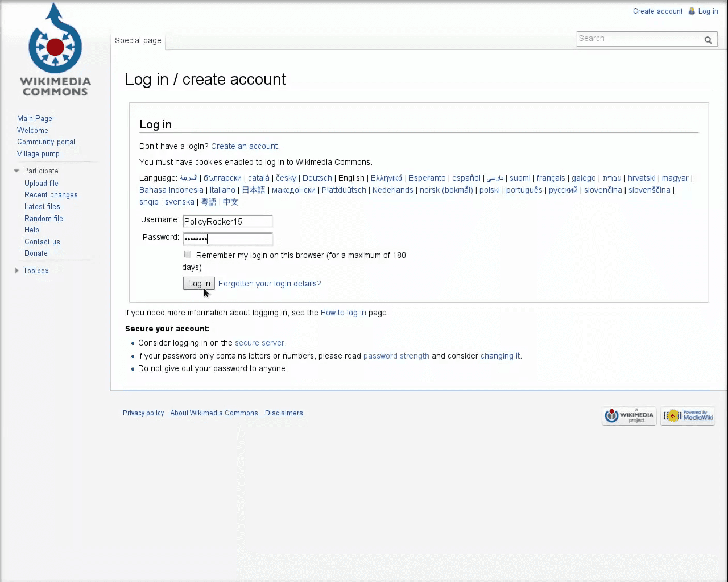This screenshot has height=582, width=728.
Task: Click the Powered by MediaWiki badge
Action: [x=688, y=416]
